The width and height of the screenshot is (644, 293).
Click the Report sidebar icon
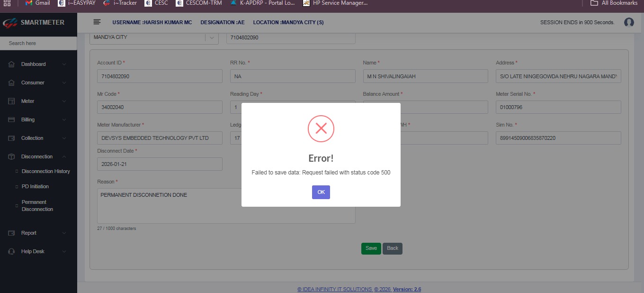11,233
